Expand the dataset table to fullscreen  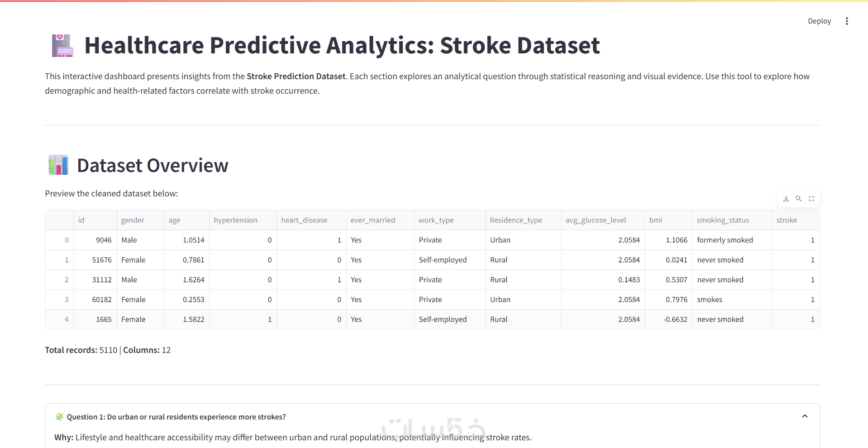click(x=811, y=199)
